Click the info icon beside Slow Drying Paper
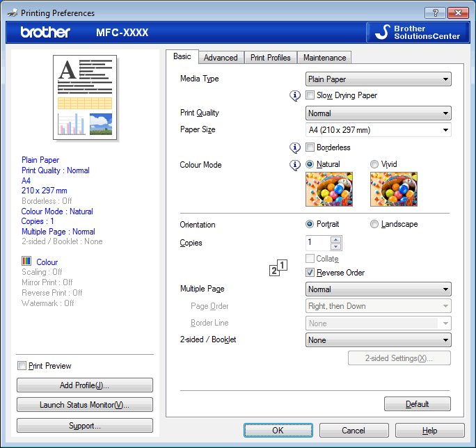 pos(295,95)
